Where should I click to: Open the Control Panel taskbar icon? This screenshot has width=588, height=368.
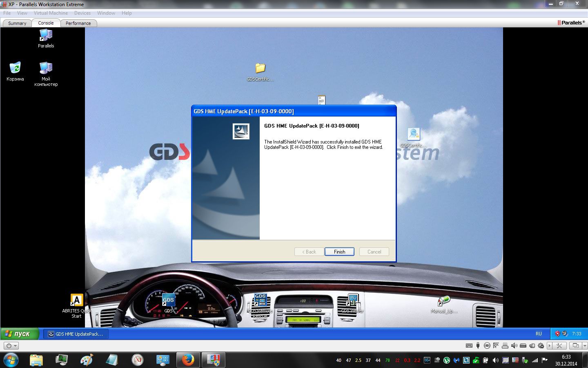coord(163,360)
